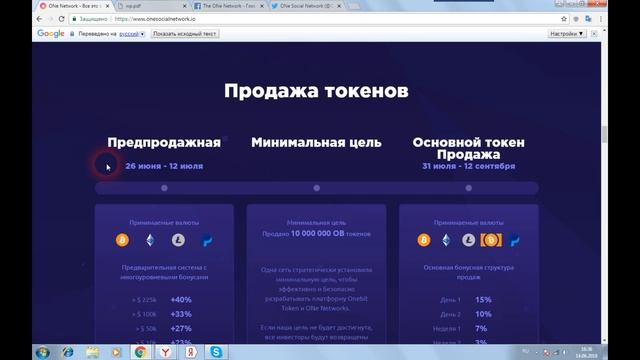Open Windows Explorer folder from taskbar
Viewport: 640px width, 360px height.
[92, 352]
